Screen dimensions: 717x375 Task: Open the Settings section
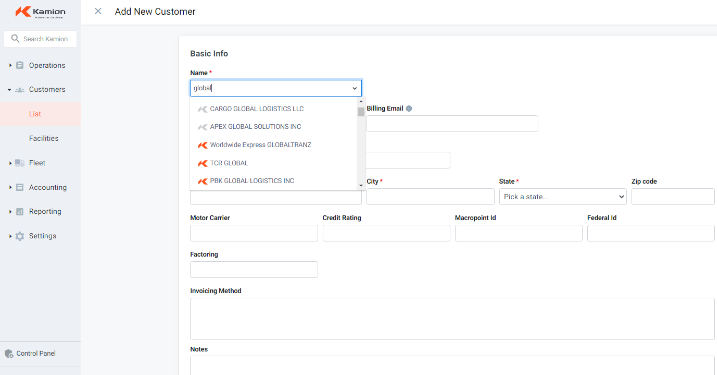(43, 236)
